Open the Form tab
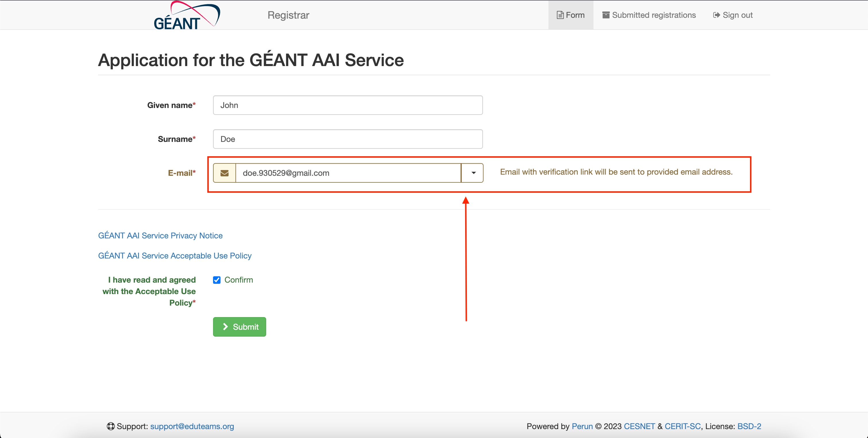Image resolution: width=868 pixels, height=438 pixels. click(x=571, y=15)
